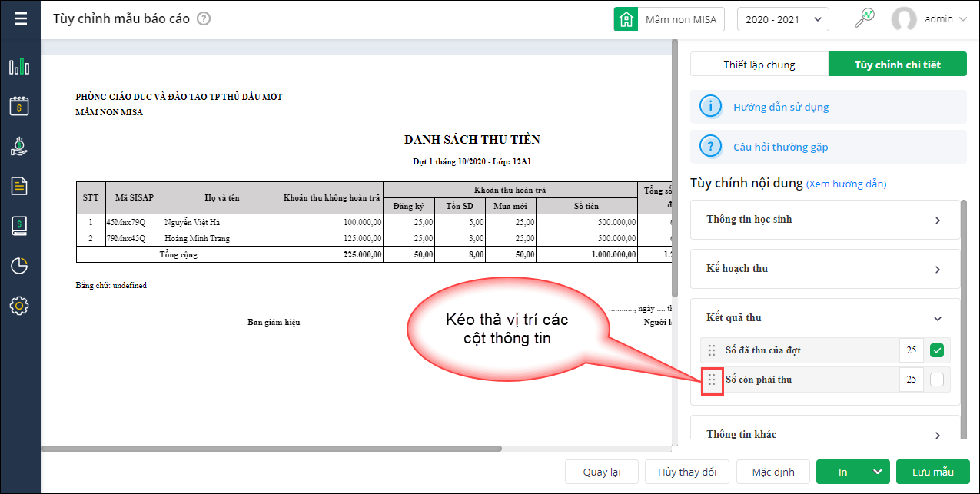Click the search chart icon in the header
Screen dimensions: 980x494
(x=865, y=18)
